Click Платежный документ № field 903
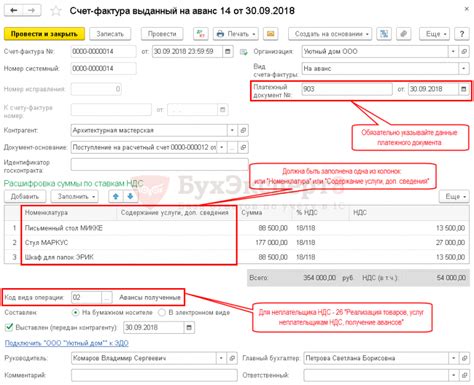Image resolution: width=474 pixels, height=385 pixels. [x=347, y=89]
